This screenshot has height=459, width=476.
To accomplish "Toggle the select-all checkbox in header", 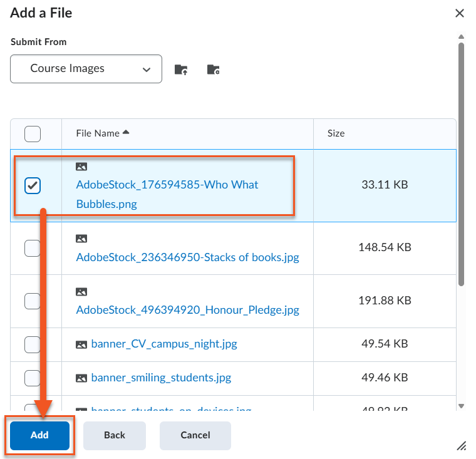I will click(33, 133).
